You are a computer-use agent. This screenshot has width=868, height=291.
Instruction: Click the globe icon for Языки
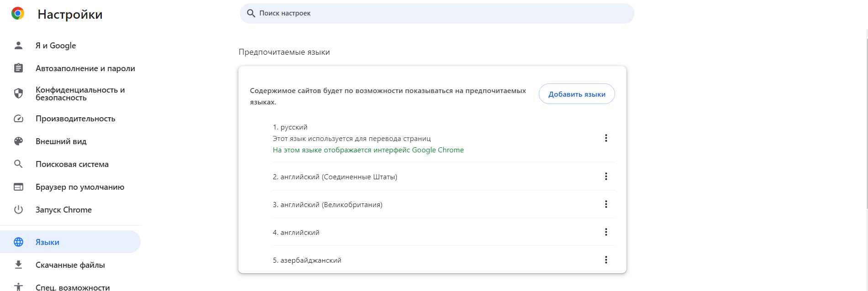click(18, 242)
